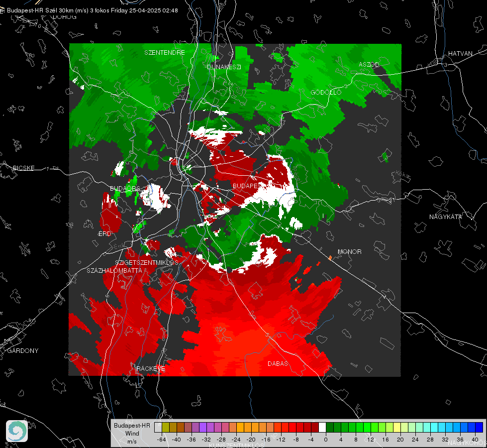Click the '0' legend value

(326, 440)
